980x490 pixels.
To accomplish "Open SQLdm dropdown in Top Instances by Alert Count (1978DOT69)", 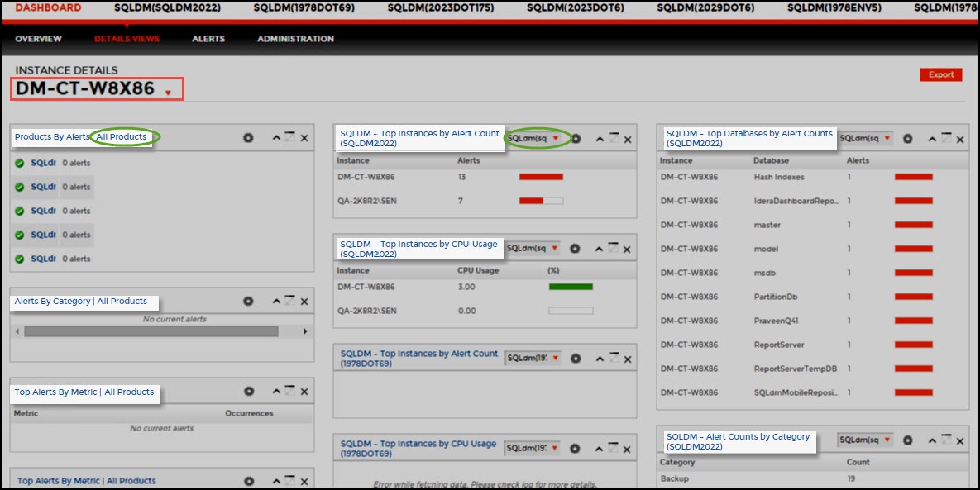I will [x=533, y=359].
